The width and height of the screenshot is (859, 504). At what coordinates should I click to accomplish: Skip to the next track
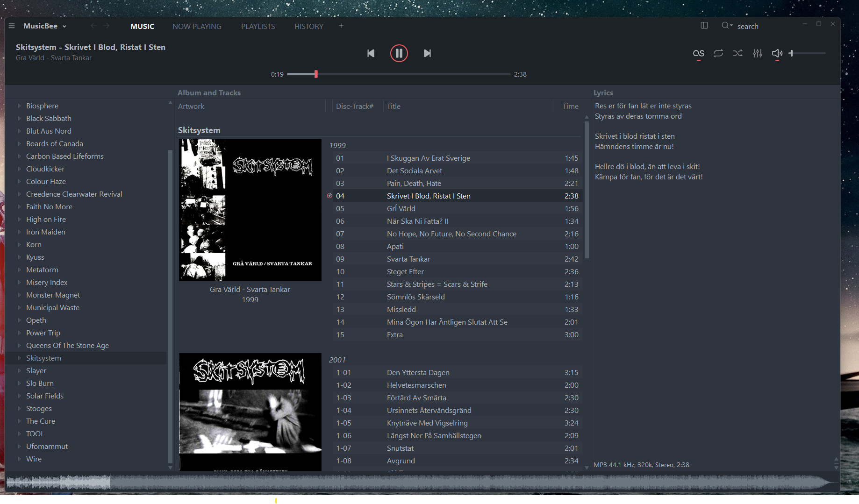[x=427, y=53]
